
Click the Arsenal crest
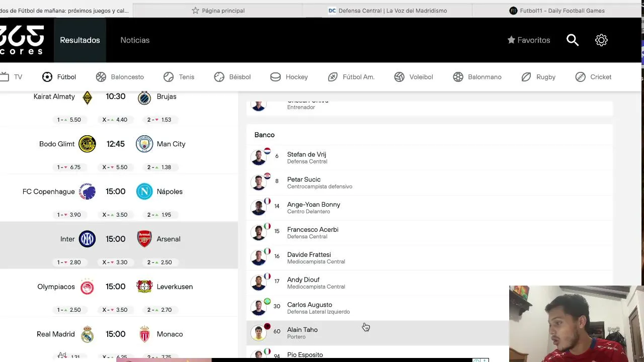pyautogui.click(x=144, y=239)
